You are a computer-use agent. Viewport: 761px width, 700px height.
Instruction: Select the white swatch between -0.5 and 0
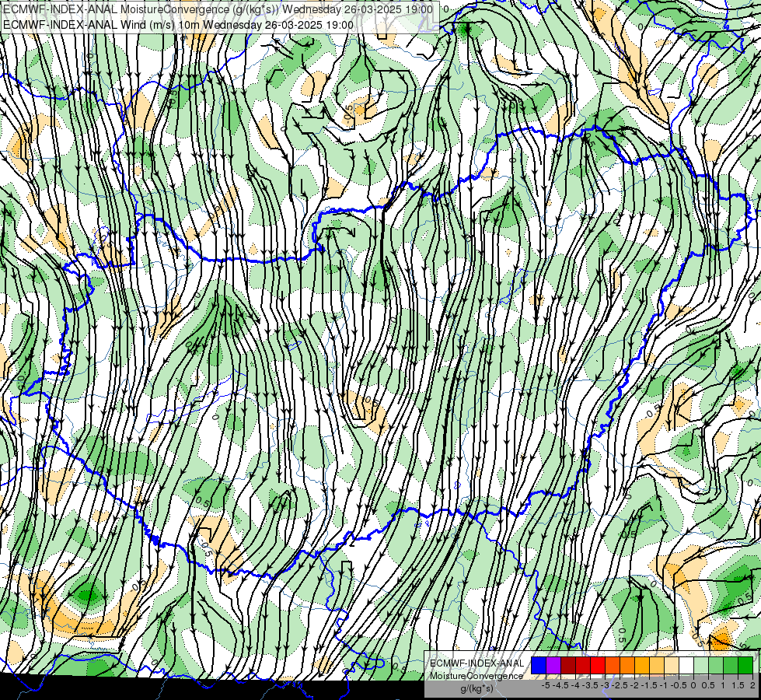(686, 665)
